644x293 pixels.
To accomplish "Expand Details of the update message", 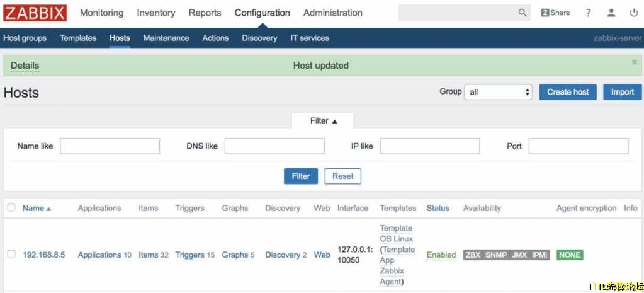I will pos(25,66).
